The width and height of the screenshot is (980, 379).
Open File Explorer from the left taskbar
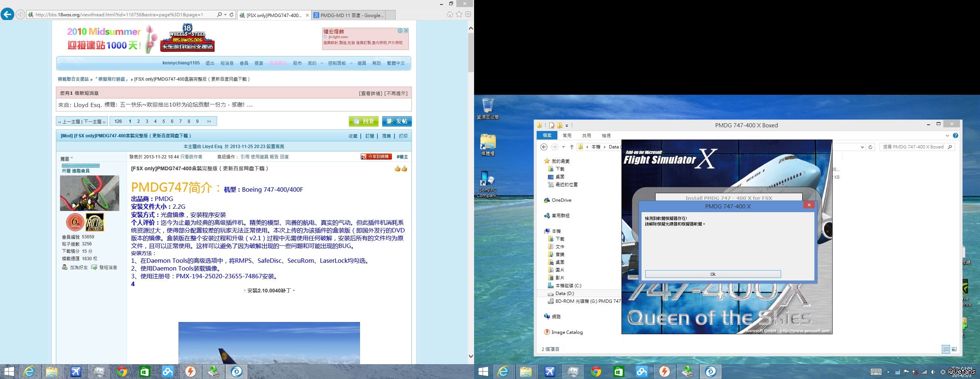52,371
